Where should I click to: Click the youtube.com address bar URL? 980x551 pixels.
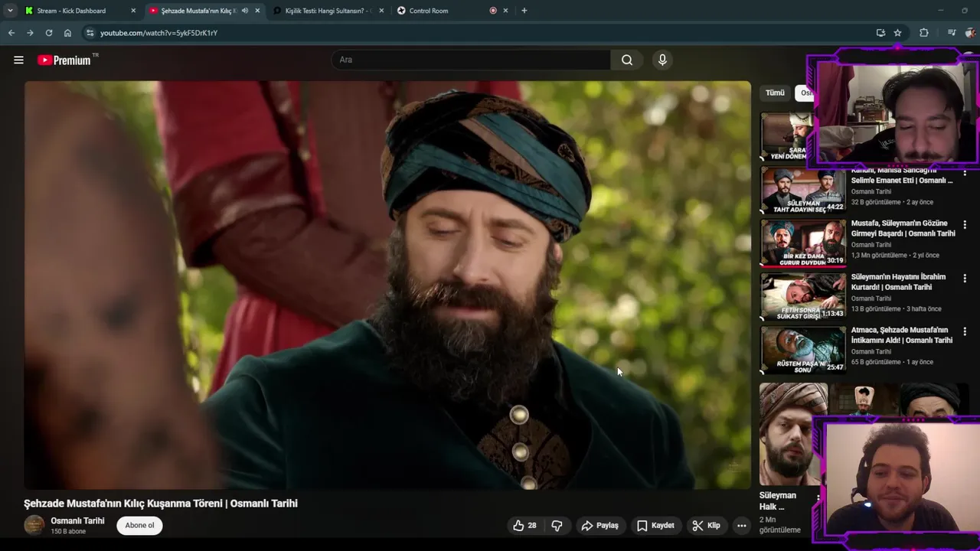[158, 33]
